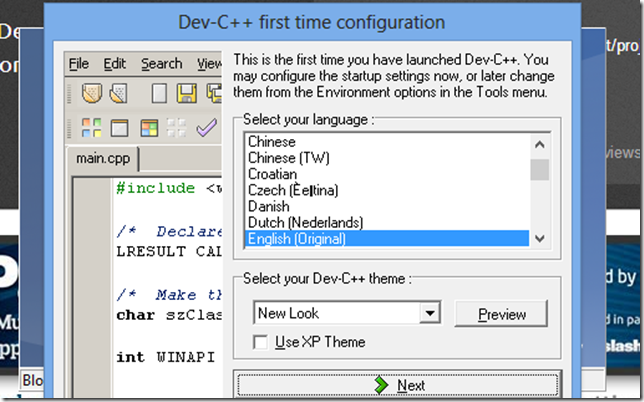Viewport: 644px width, 402px height.
Task: Click the Compile and Run colored window icon
Action: pos(149,128)
